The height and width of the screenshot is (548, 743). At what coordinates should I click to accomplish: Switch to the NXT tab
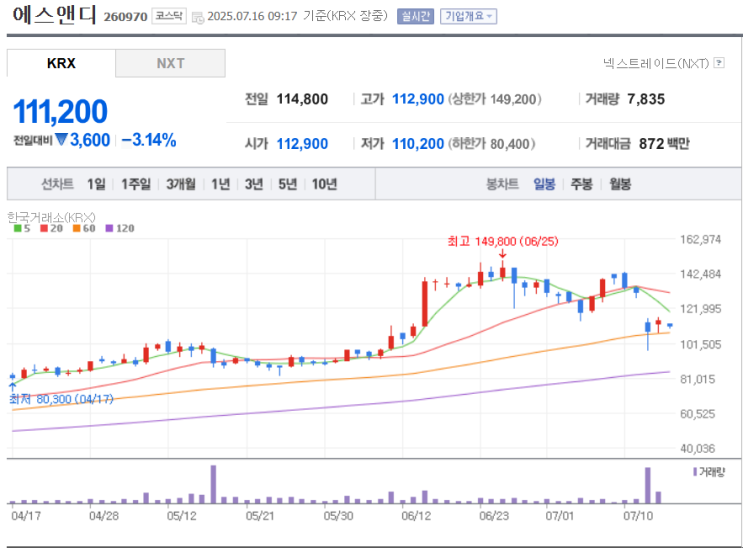click(171, 63)
